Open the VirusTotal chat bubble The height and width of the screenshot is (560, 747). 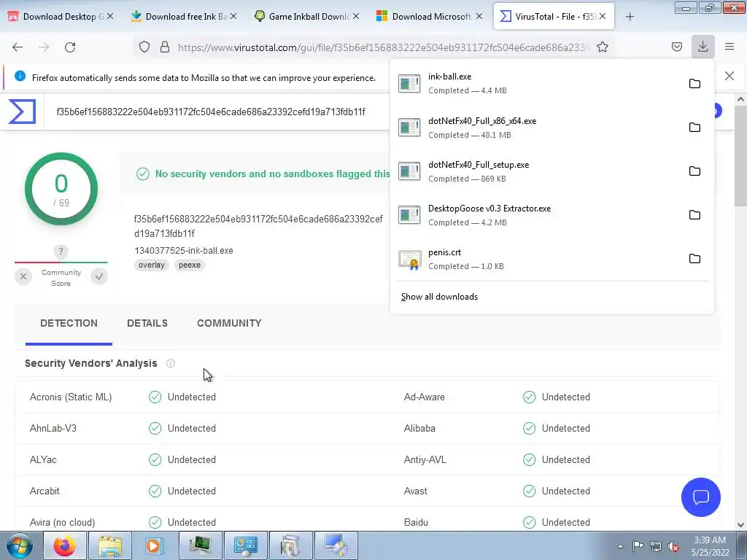(701, 497)
